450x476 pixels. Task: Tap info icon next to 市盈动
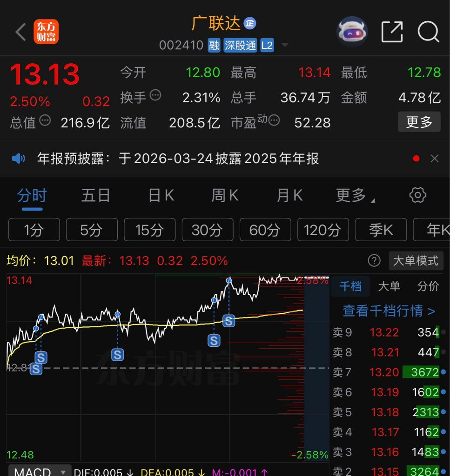(x=274, y=120)
